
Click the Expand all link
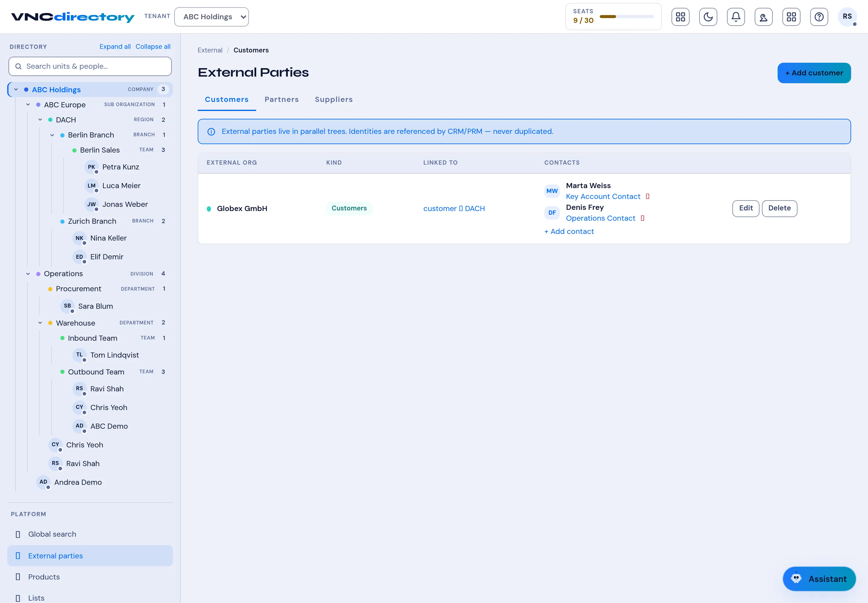click(115, 46)
